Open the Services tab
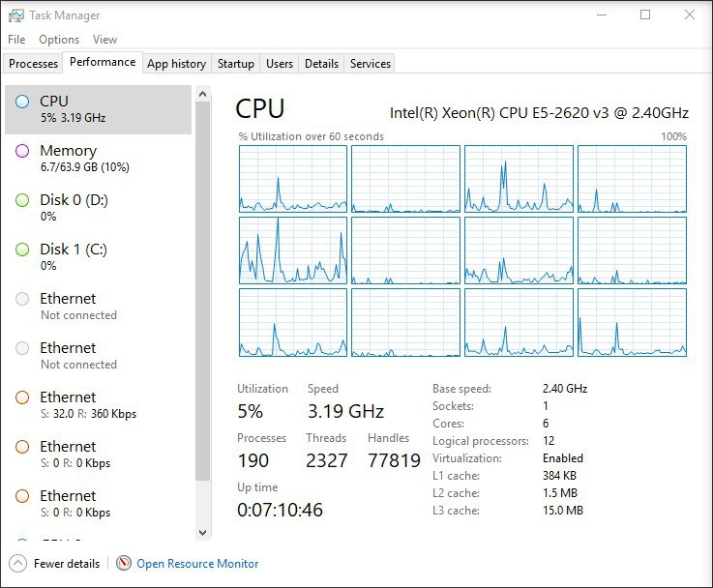This screenshot has width=713, height=588. tap(371, 64)
